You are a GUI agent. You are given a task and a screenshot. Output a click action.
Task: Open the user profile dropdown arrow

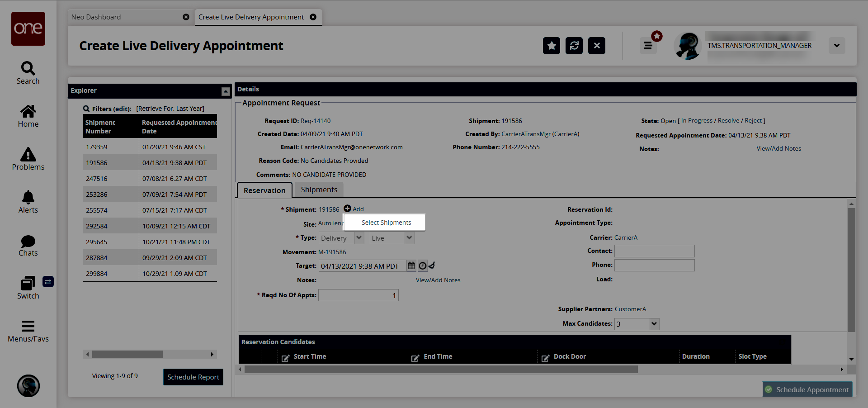coord(836,46)
